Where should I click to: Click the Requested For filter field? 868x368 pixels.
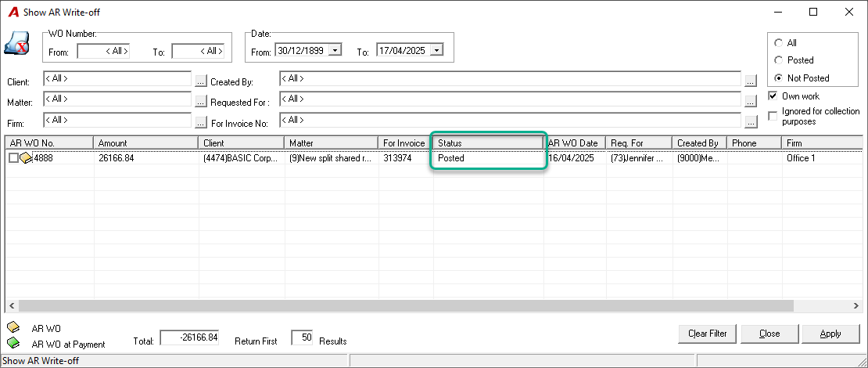(510, 99)
